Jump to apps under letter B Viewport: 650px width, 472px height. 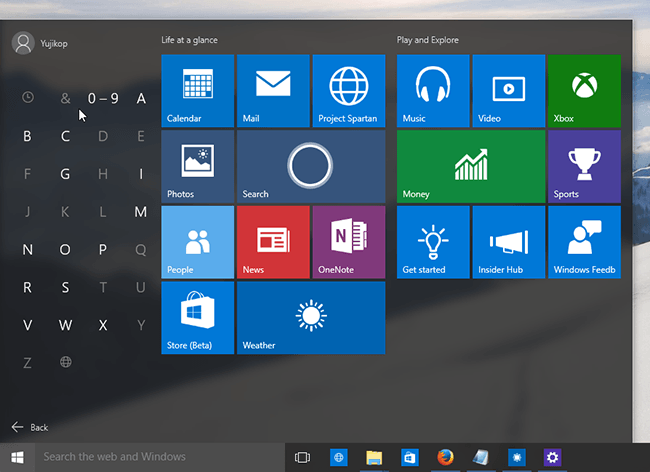pyautogui.click(x=27, y=136)
